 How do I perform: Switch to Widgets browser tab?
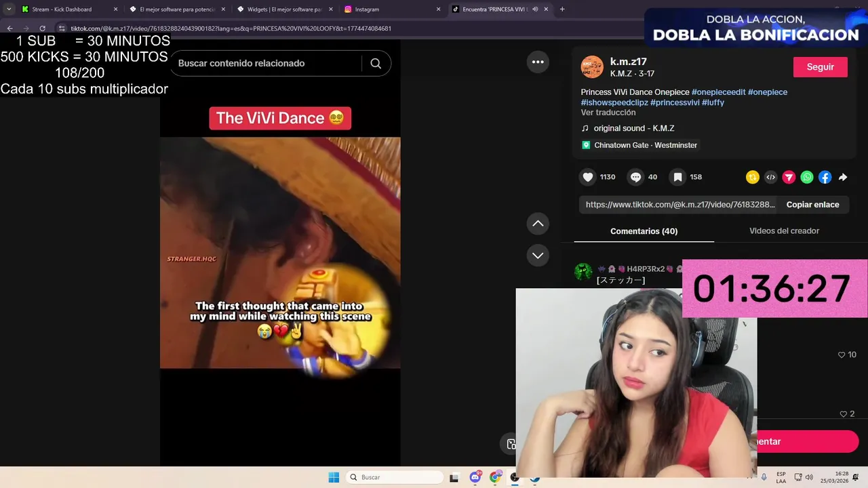pyautogui.click(x=285, y=9)
